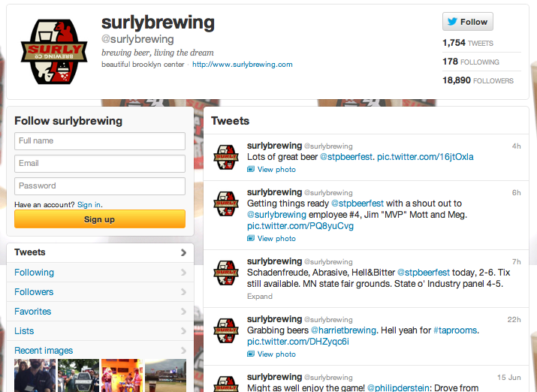Open pic.twitter.com/16jtOxla link
This screenshot has height=392, width=537.
click(425, 157)
